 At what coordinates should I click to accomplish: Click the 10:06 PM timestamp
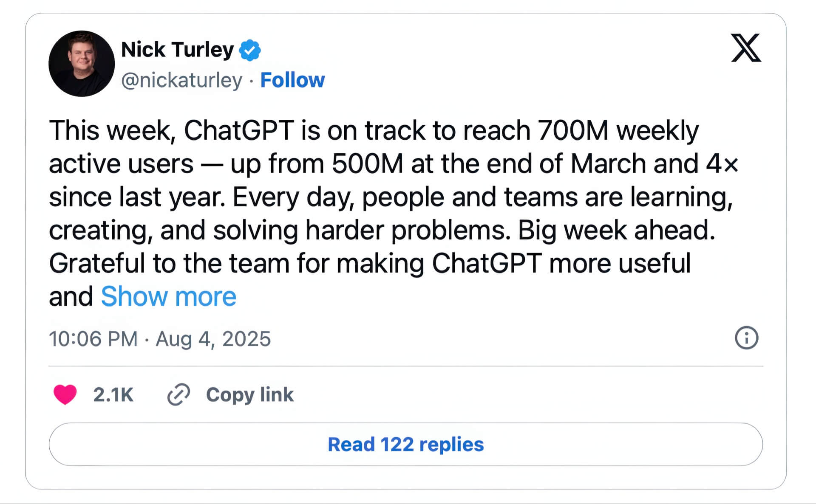coord(93,339)
